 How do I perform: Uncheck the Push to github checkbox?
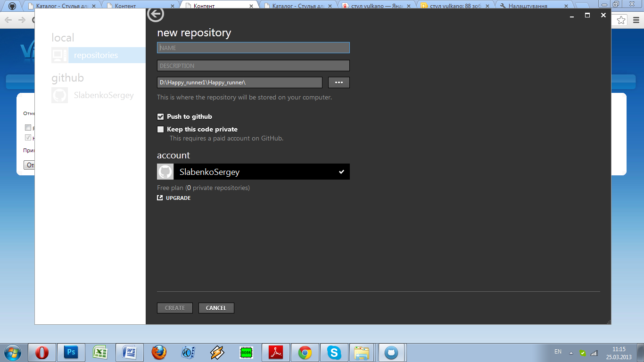(160, 116)
